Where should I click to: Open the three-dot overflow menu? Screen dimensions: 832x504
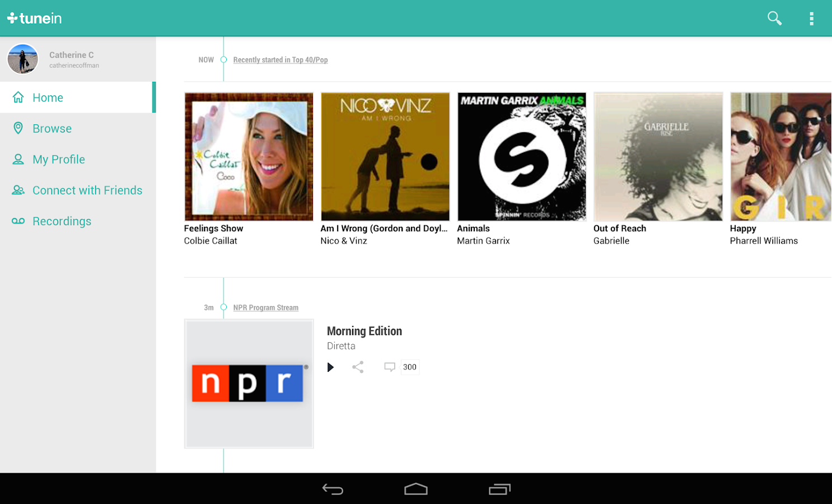click(x=811, y=18)
